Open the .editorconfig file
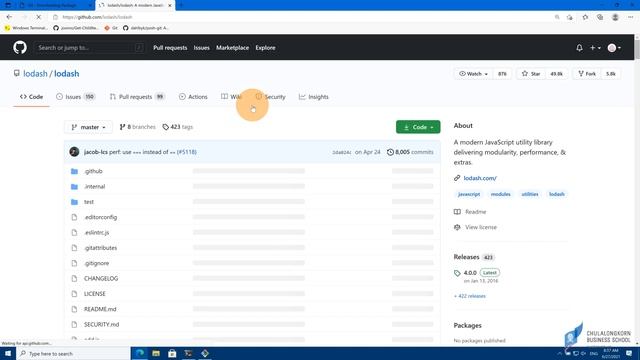Image resolution: width=640 pixels, height=360 pixels. 100,217
